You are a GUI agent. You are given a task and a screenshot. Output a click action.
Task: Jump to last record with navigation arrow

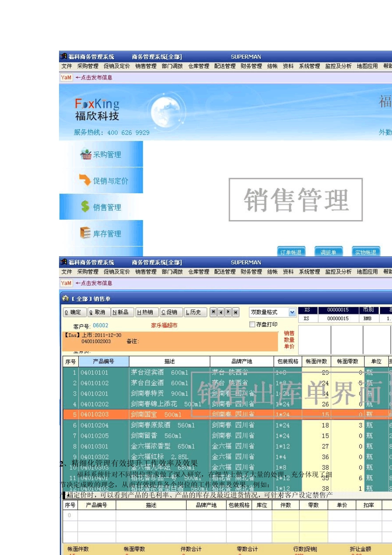[x=236, y=312]
